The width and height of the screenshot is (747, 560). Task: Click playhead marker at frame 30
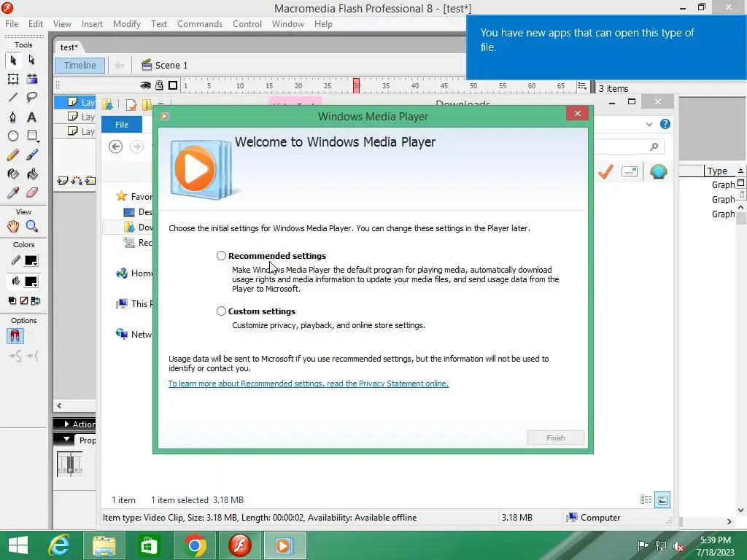pyautogui.click(x=356, y=85)
